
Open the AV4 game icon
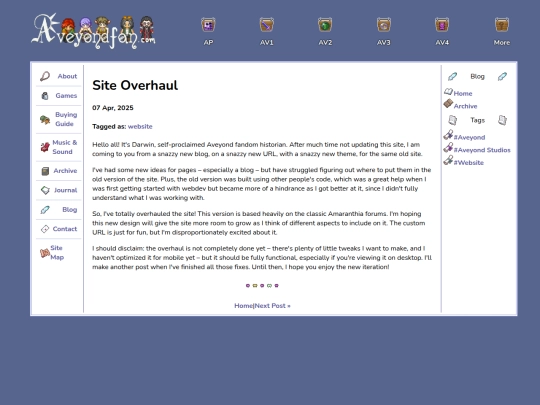point(442,25)
